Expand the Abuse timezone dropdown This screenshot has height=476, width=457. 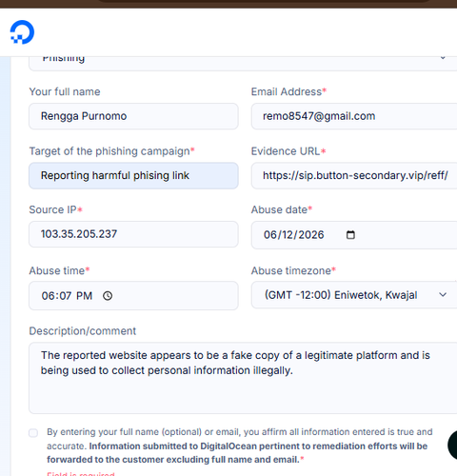point(354,295)
